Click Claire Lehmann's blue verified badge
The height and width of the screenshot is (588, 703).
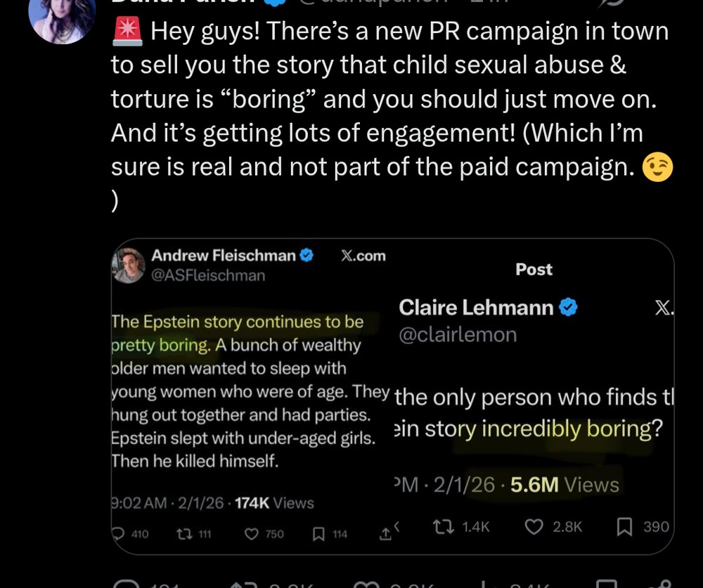tap(569, 307)
